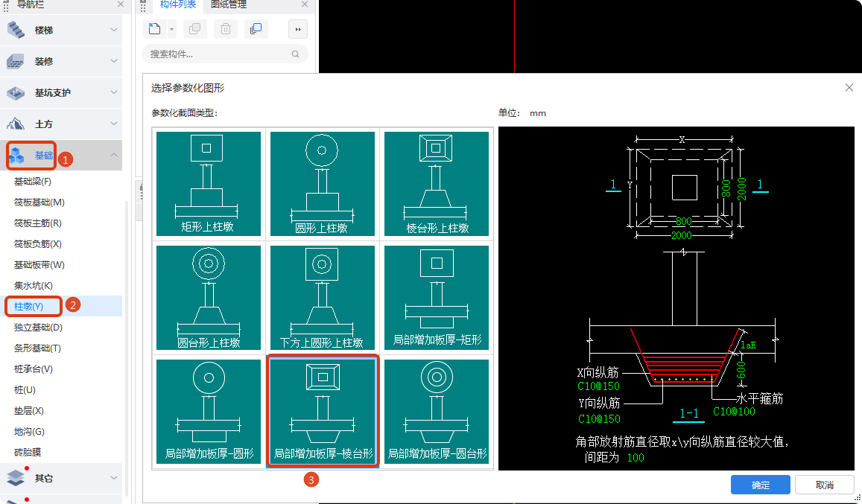Expand the 土方 section chevron
Image resolution: width=862 pixels, height=504 pixels.
(x=114, y=124)
